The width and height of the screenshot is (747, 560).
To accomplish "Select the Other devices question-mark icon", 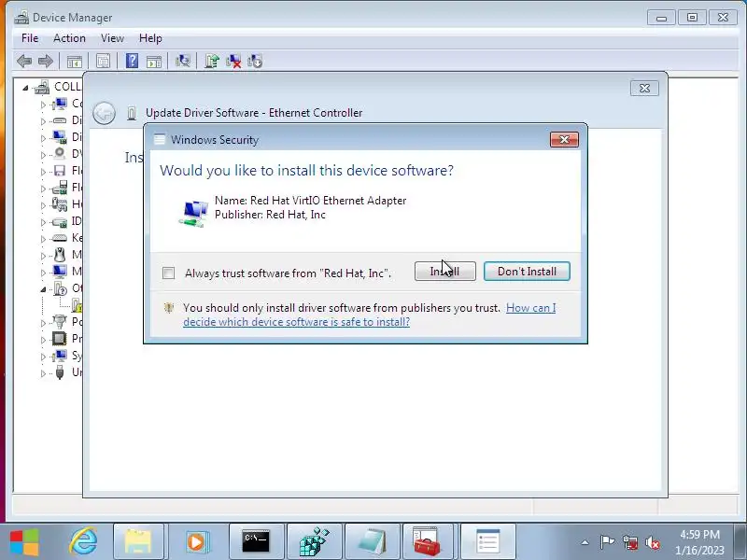I will coord(61,288).
